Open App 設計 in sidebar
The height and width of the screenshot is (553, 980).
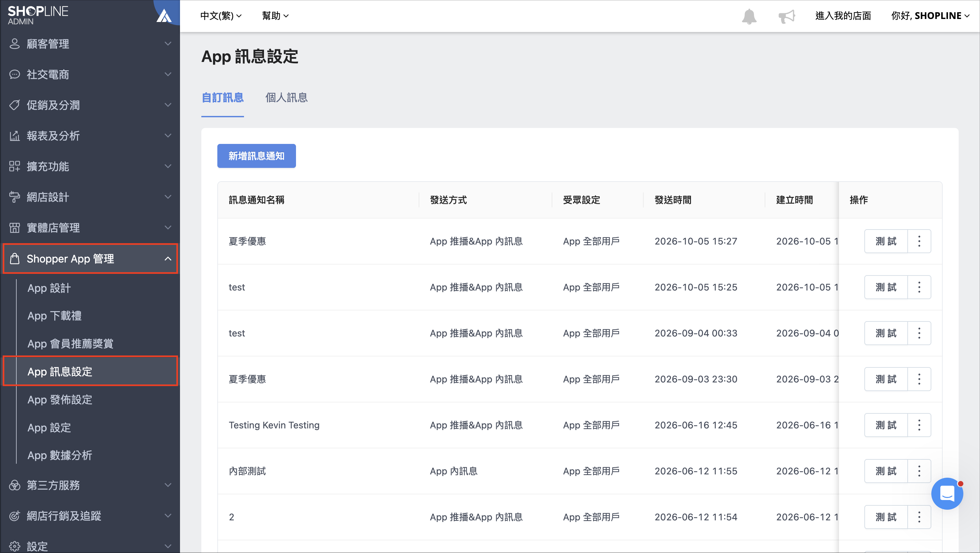pyautogui.click(x=49, y=288)
